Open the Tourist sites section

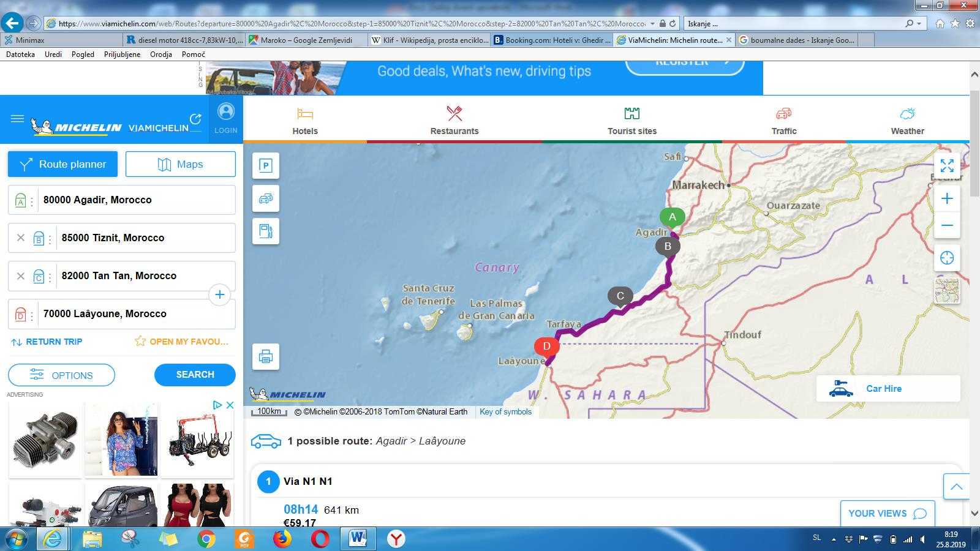[x=632, y=121]
